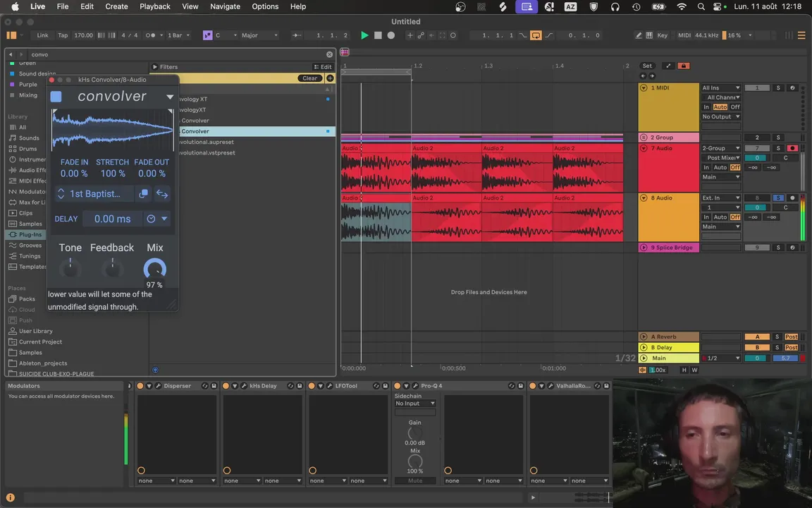
Task: Click the wrench icon on Pro-Q 4 device
Action: pyautogui.click(x=415, y=386)
